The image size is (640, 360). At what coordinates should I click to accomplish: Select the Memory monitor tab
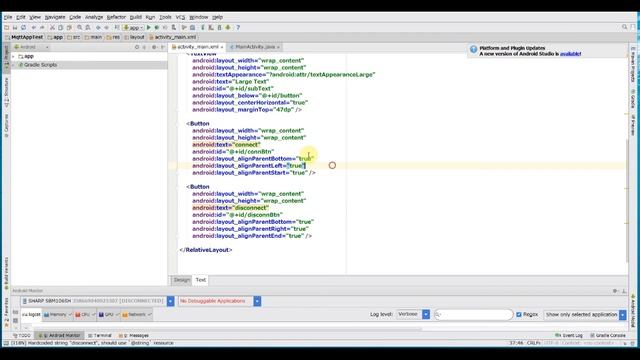[x=58, y=314]
